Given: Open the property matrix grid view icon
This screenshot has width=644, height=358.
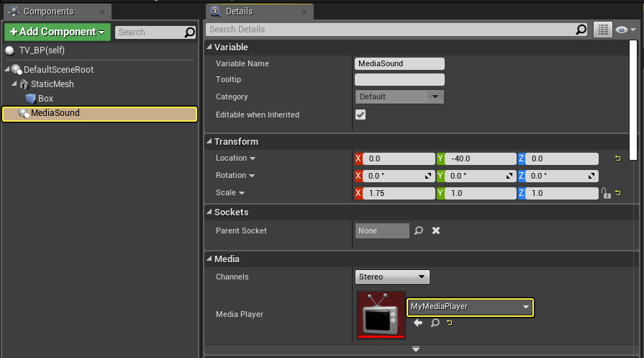Looking at the screenshot, I should (603, 30).
